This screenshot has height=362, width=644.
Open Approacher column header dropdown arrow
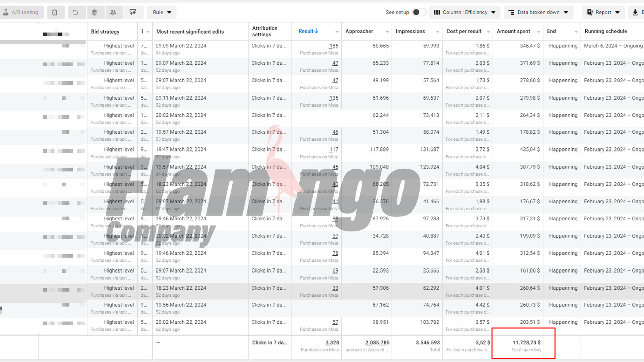point(387,32)
